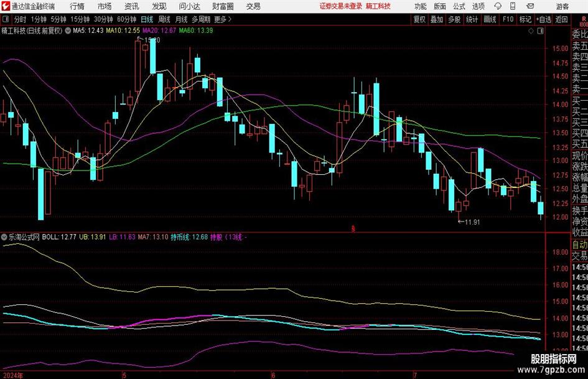Open the 功能 menu
Screen dimensions: 588x379
(421, 6)
